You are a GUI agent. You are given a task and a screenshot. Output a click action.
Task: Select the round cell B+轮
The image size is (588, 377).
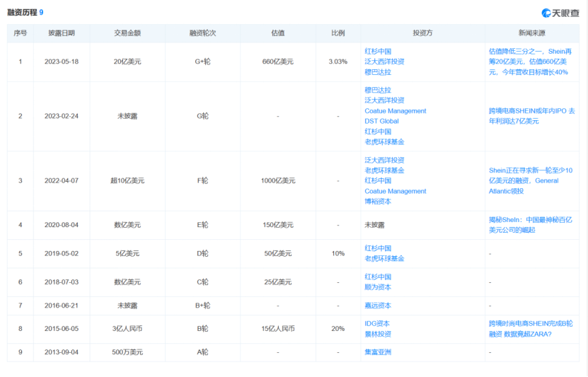202,306
